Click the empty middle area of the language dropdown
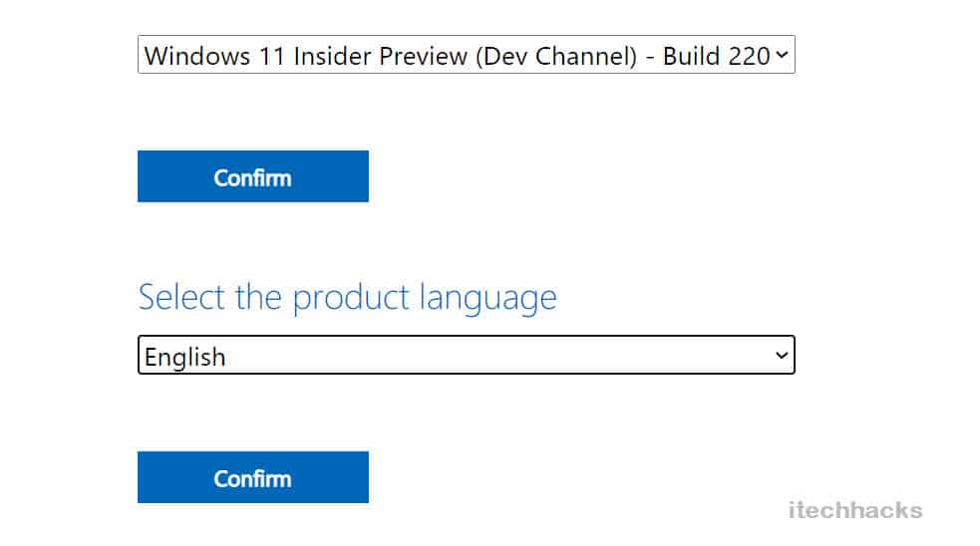Viewport: 980px width, 546px height. (498, 356)
